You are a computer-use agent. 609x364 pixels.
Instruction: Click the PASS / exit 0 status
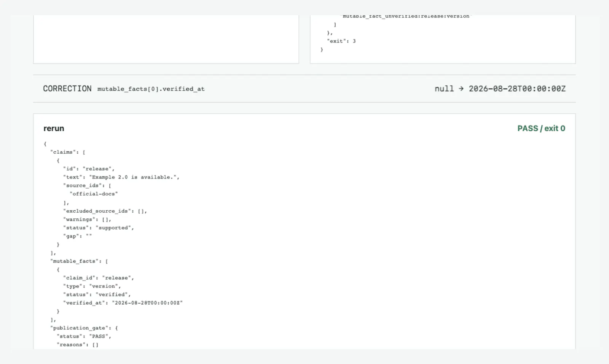click(x=541, y=129)
